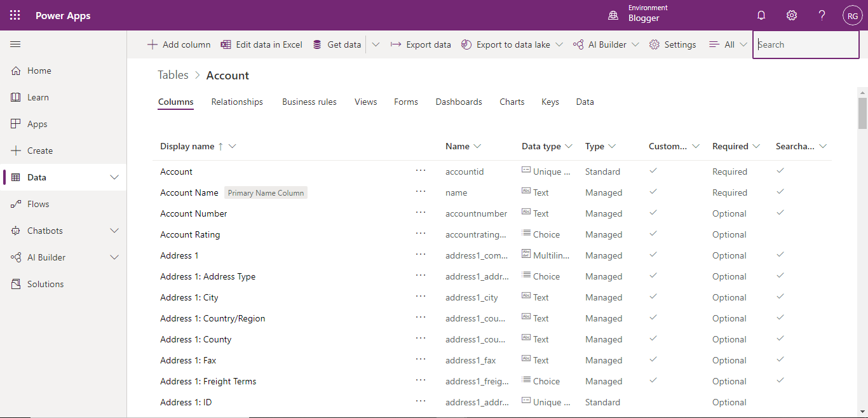Switch to the Relationships tab
Viewport: 868px width, 418px height.
236,102
